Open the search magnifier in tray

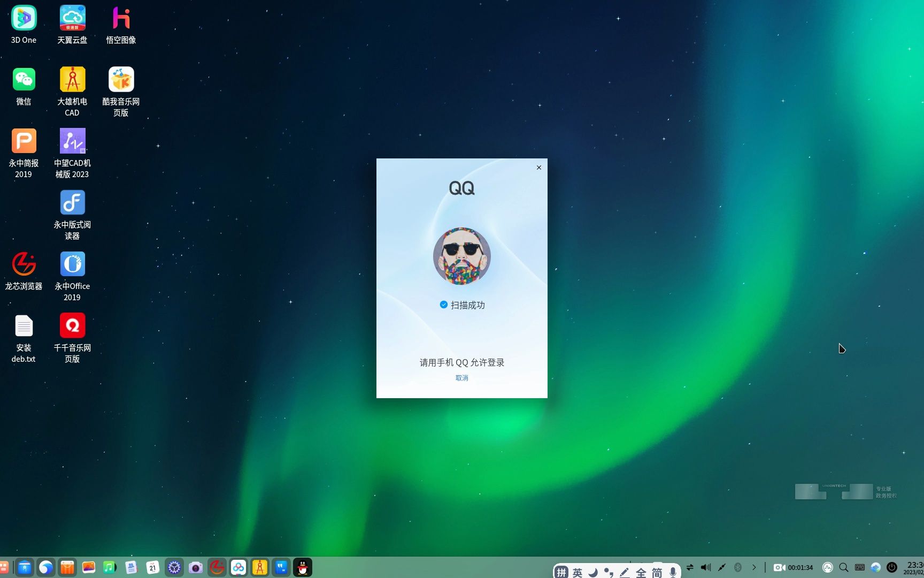pos(844,567)
